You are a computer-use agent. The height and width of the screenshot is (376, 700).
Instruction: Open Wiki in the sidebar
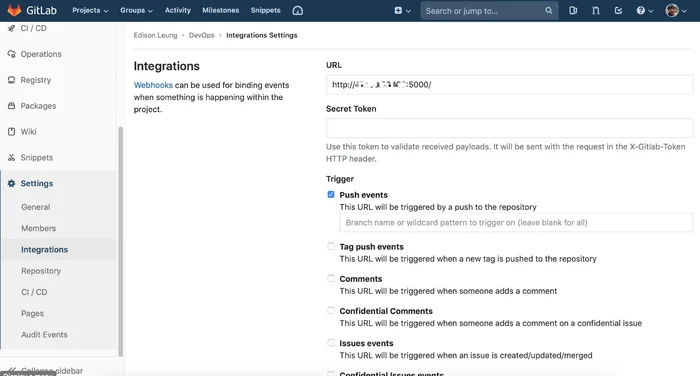29,132
